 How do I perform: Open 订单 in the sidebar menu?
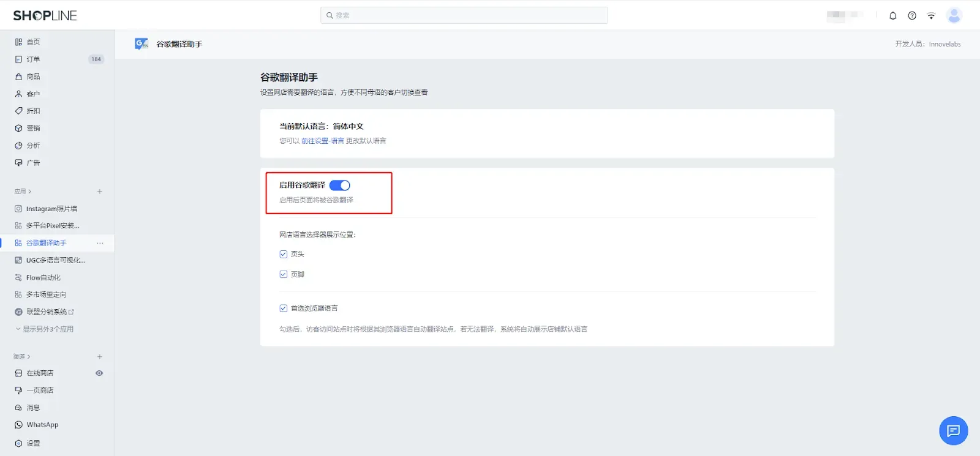33,59
